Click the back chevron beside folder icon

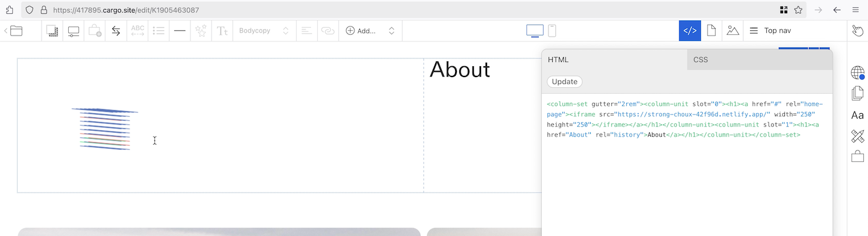[x=6, y=31]
